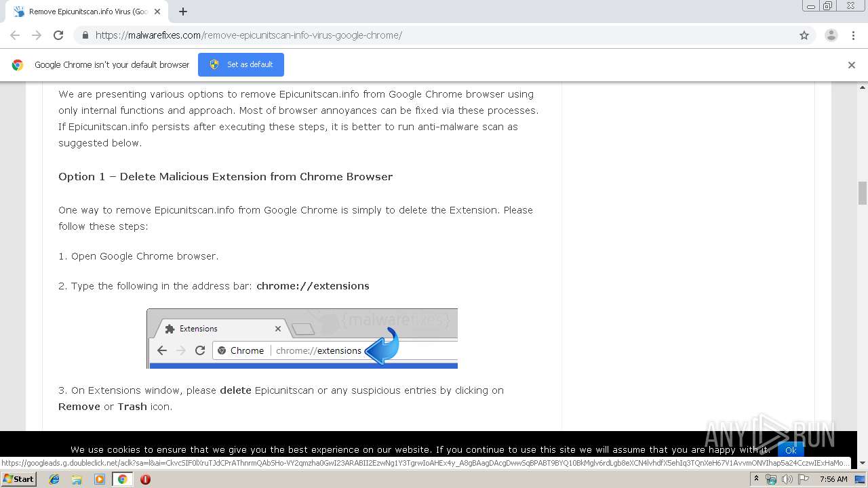The width and height of the screenshot is (868, 488).
Task: Accept cookies with the Ok button
Action: coord(791,450)
